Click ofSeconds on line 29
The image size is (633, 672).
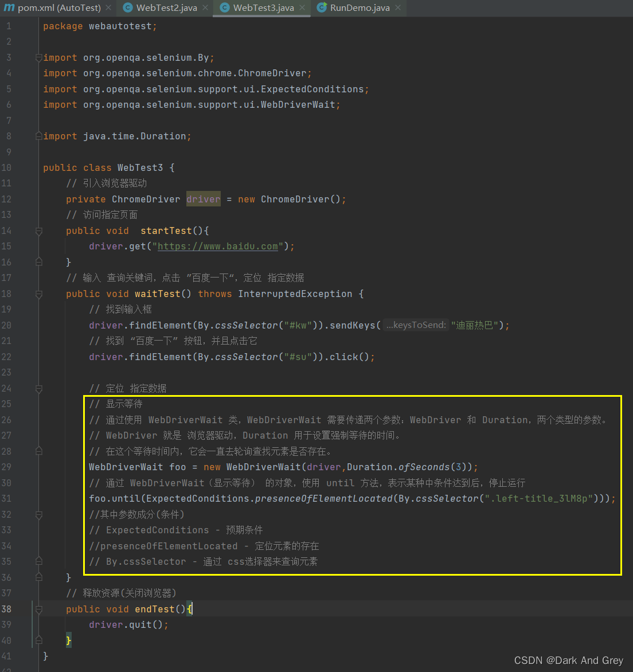point(424,467)
